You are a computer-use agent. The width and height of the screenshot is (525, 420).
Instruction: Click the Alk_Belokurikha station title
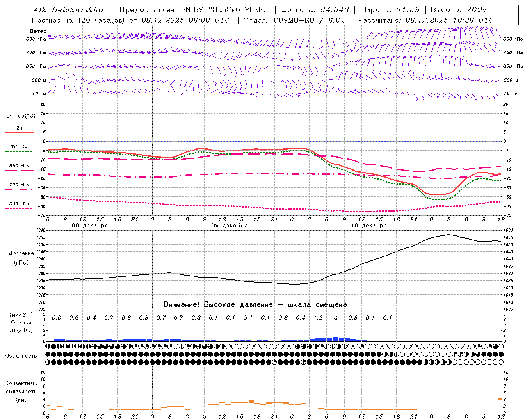click(68, 10)
